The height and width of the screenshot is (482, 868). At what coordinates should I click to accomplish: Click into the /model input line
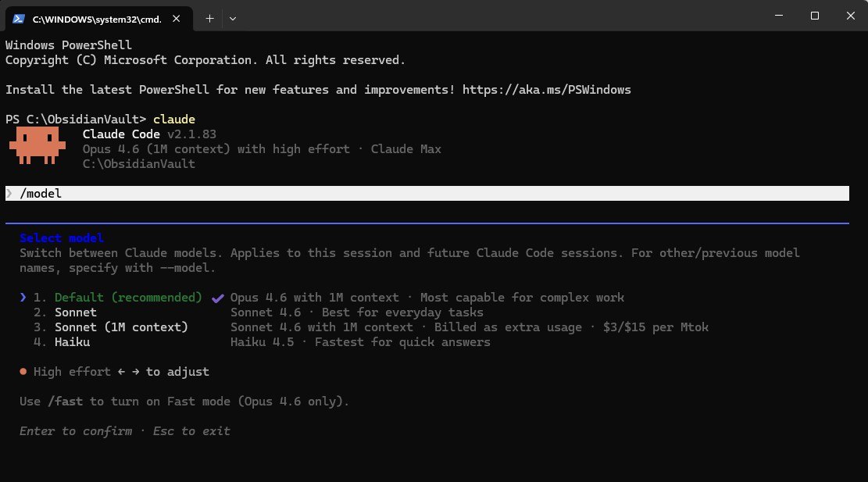[391, 194]
